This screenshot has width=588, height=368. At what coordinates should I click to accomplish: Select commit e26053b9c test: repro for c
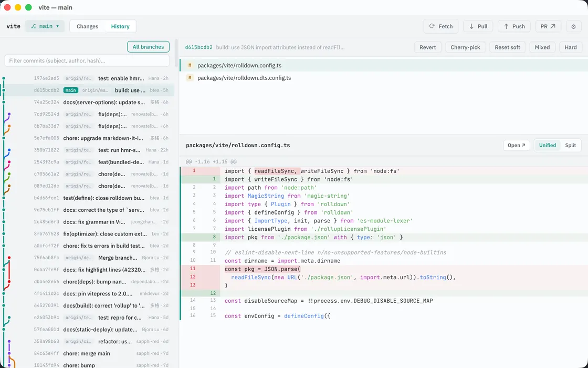[x=87, y=318]
